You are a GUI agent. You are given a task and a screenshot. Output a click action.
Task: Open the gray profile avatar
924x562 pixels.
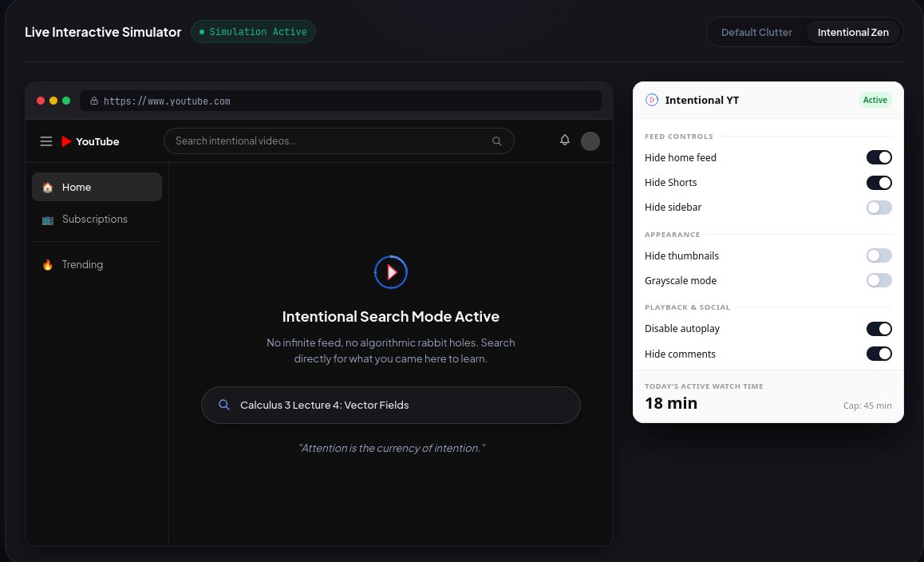(x=590, y=141)
